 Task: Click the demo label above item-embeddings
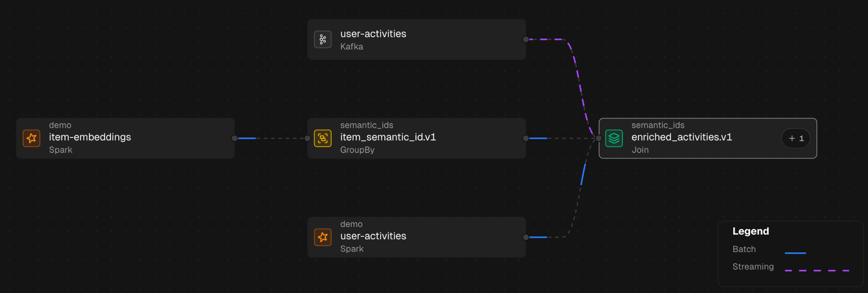click(60, 125)
